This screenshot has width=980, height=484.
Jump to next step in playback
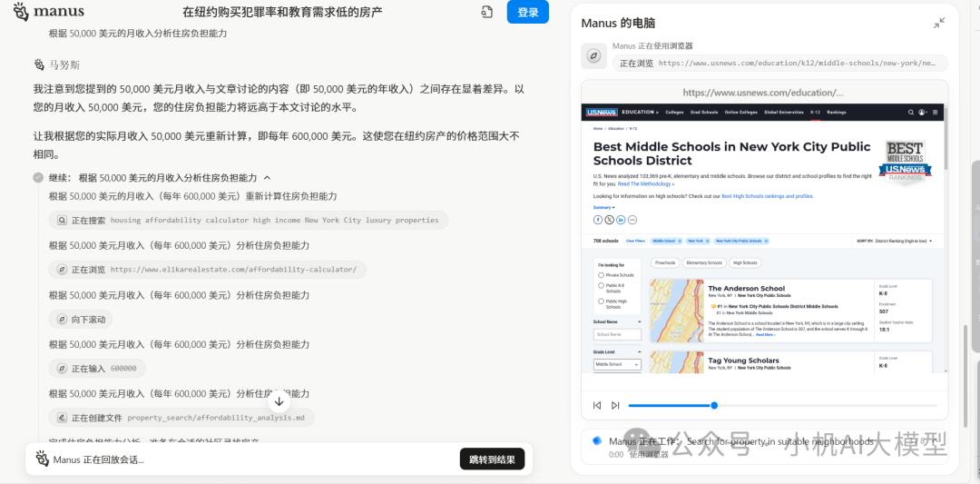[x=615, y=405]
